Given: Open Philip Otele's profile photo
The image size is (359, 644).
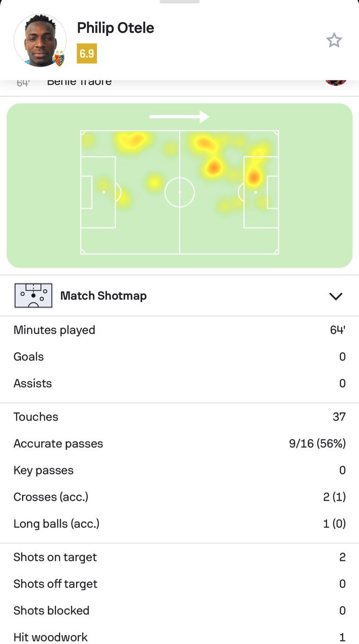Looking at the screenshot, I should [40, 41].
